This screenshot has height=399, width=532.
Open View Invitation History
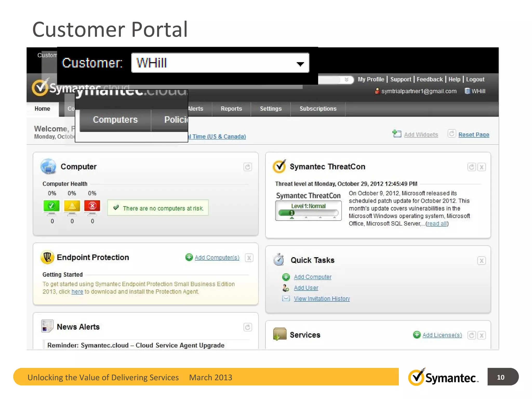[322, 299]
